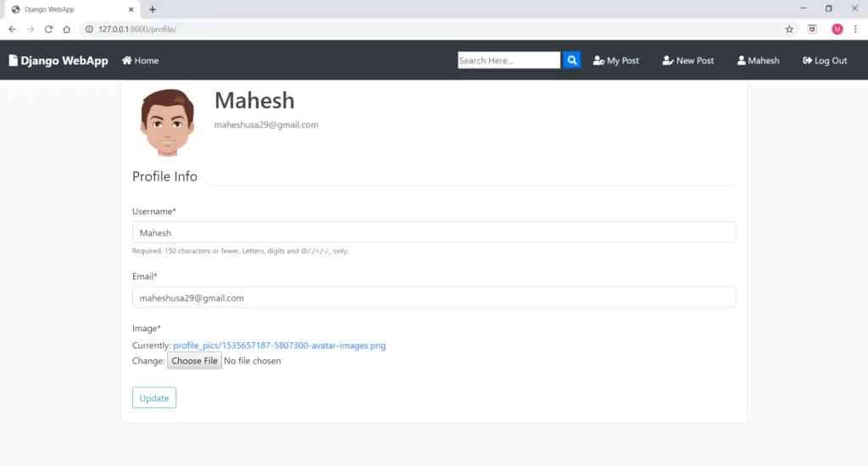Click the browser home icon

(x=66, y=29)
